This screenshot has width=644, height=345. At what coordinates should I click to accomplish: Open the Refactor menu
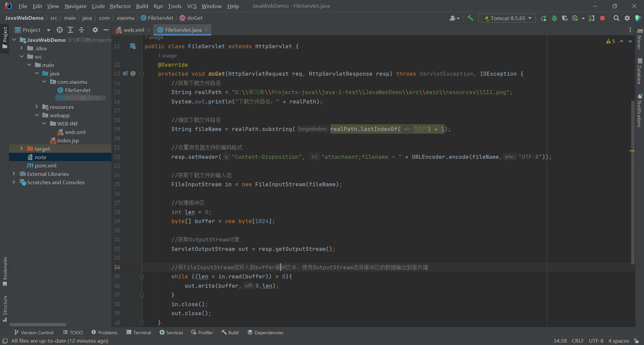pyautogui.click(x=120, y=6)
